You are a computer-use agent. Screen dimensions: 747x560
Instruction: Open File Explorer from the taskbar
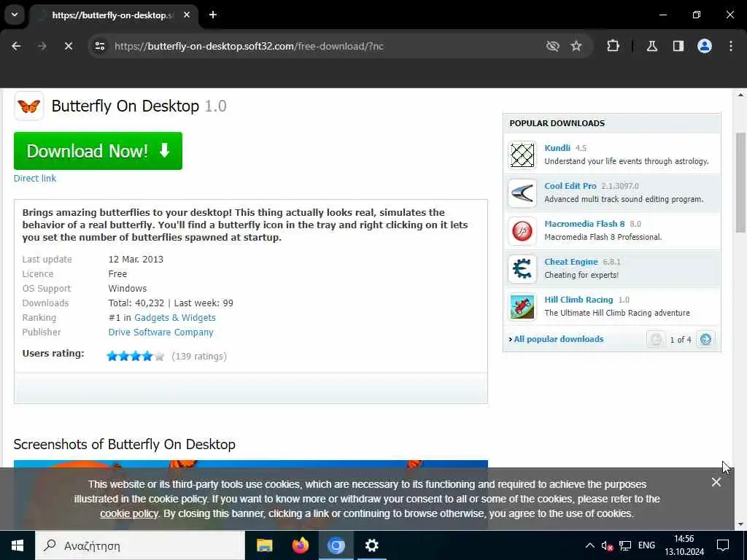(264, 545)
